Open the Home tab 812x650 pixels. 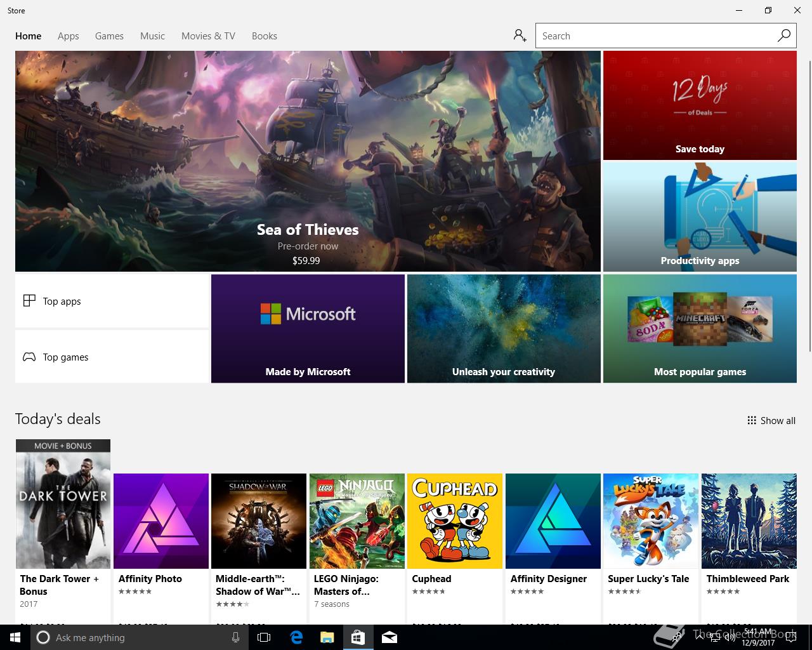28,36
